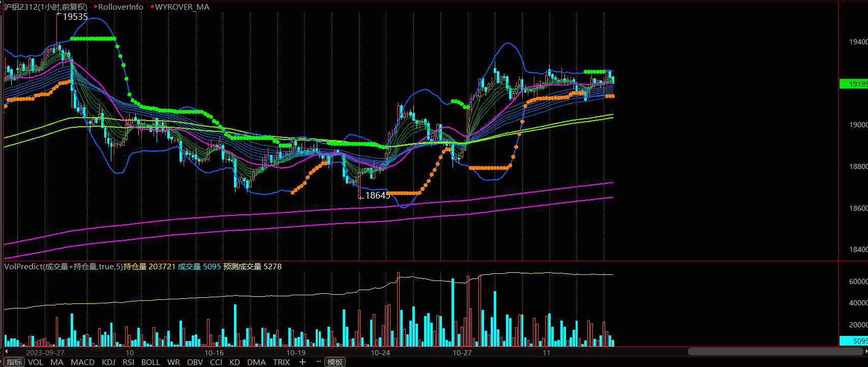Select the RSI indicator tab

point(128,362)
